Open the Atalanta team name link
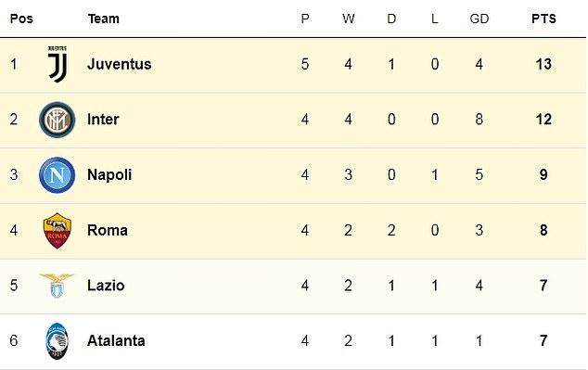Viewport: 588px width, 370px height. pyautogui.click(x=116, y=340)
